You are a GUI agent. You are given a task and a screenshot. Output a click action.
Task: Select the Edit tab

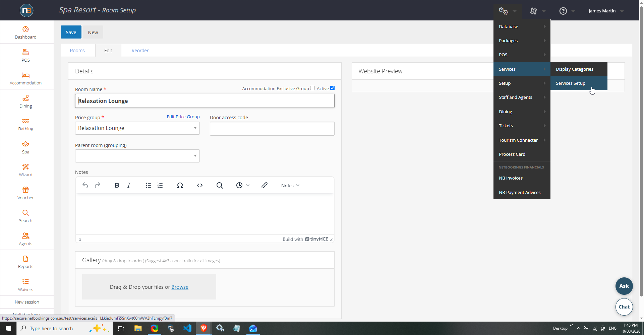click(108, 51)
